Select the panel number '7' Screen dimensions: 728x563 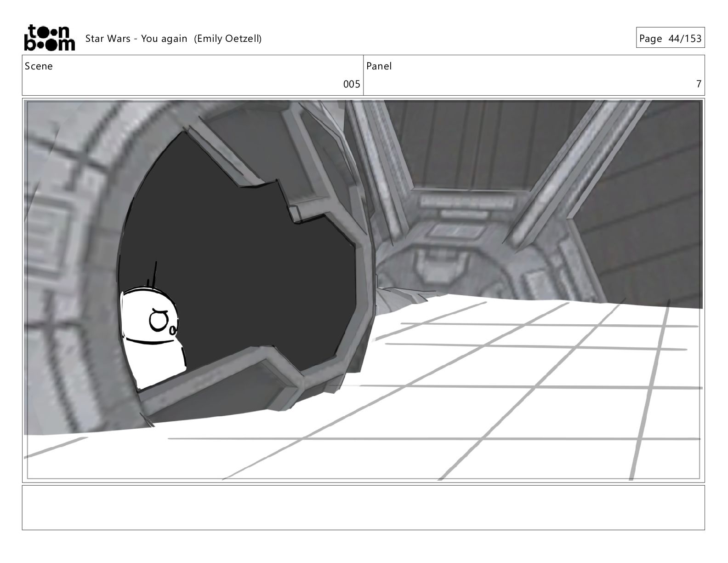(699, 84)
